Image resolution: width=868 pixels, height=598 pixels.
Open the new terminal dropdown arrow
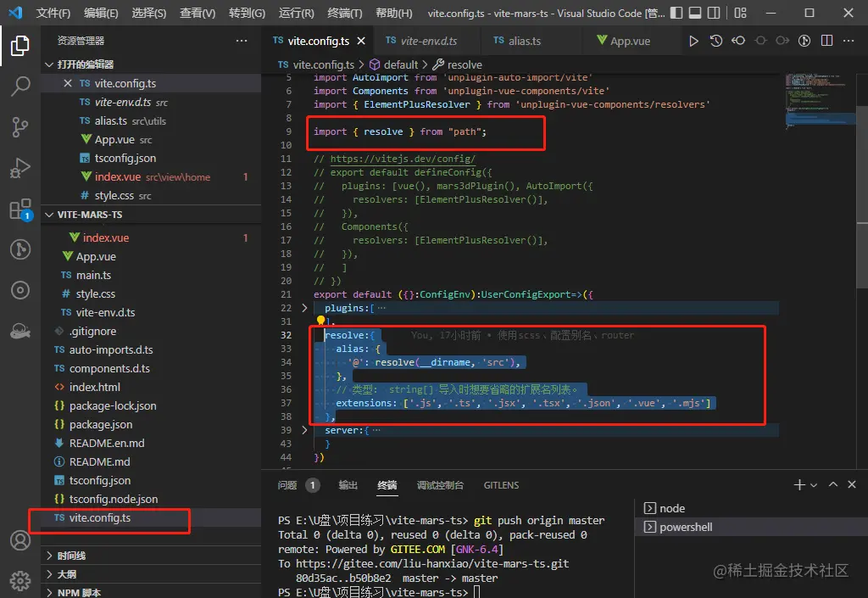[814, 485]
